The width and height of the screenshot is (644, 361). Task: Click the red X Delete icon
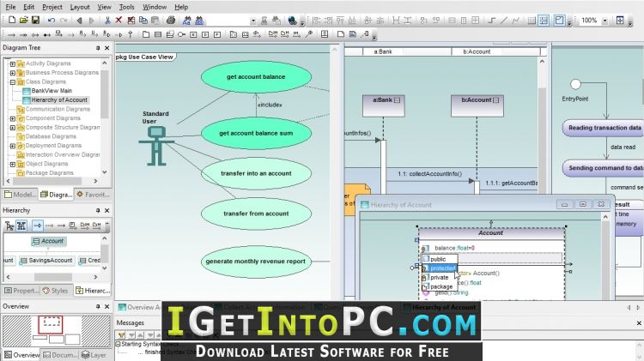tap(118, 20)
